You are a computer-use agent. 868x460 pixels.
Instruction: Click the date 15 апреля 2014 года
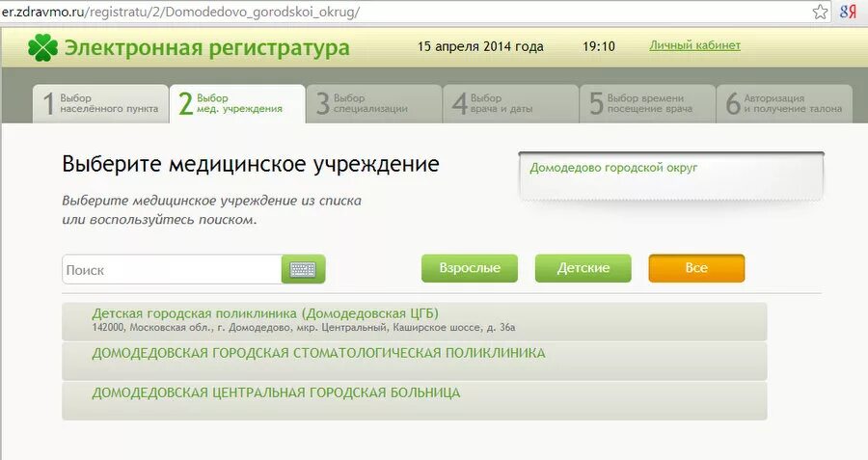click(x=480, y=46)
